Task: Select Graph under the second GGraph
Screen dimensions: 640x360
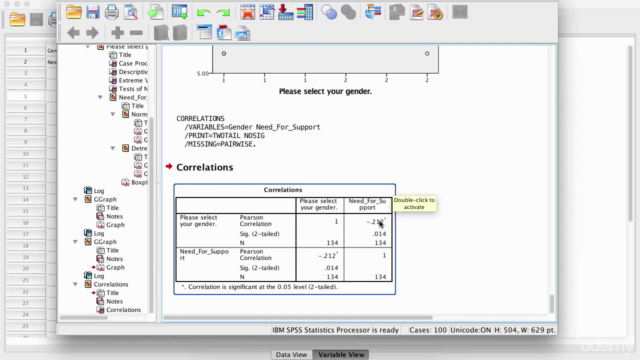Action: (110, 267)
